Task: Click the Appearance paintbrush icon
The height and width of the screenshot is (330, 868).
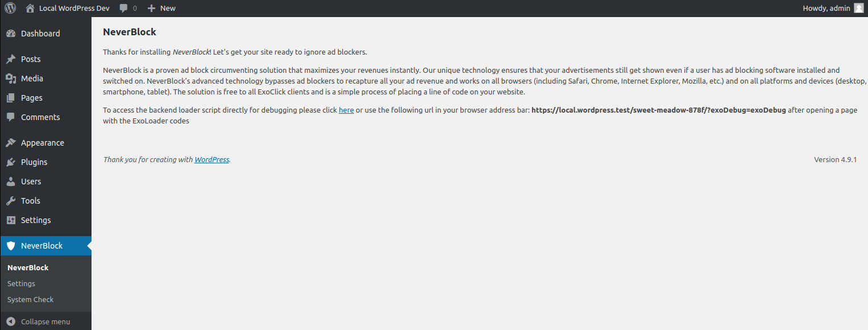Action: [x=11, y=143]
